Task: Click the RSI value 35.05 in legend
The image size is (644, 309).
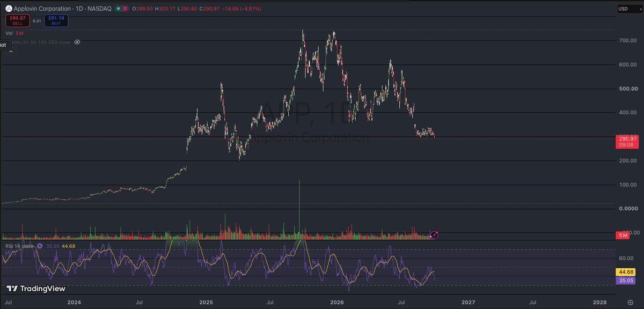Action: click(53, 246)
